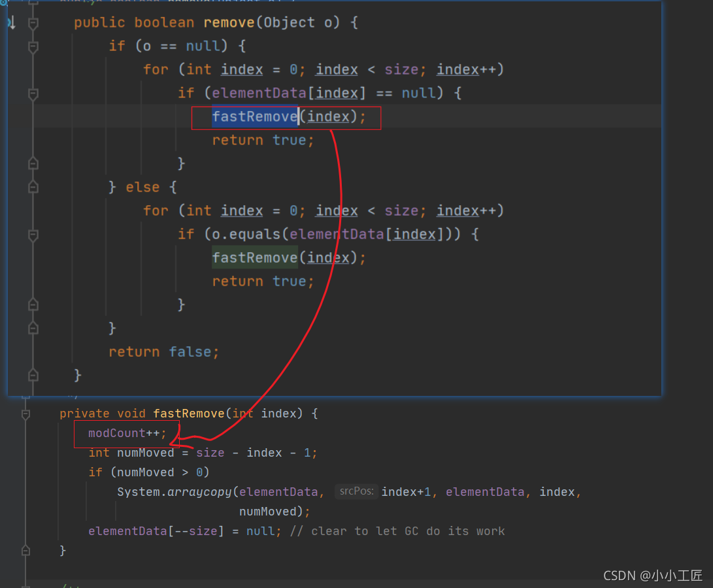Collapse the o.equals if block
The image size is (713, 588).
(x=33, y=234)
